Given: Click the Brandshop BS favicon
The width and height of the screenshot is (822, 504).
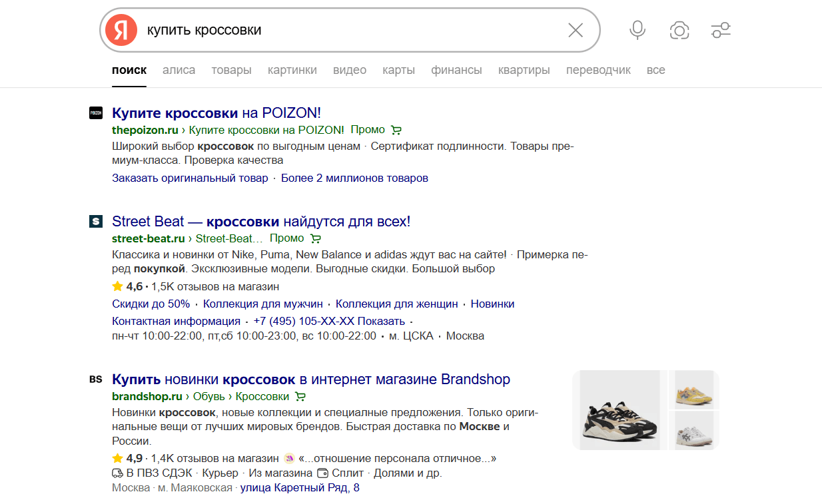Looking at the screenshot, I should [96, 379].
